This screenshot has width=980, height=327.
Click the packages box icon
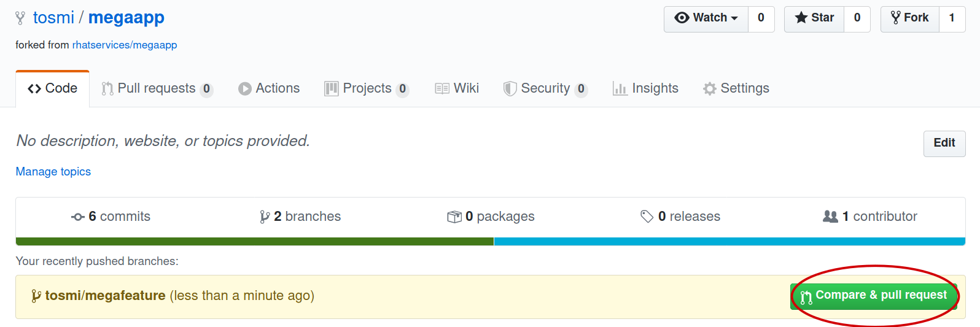(454, 217)
